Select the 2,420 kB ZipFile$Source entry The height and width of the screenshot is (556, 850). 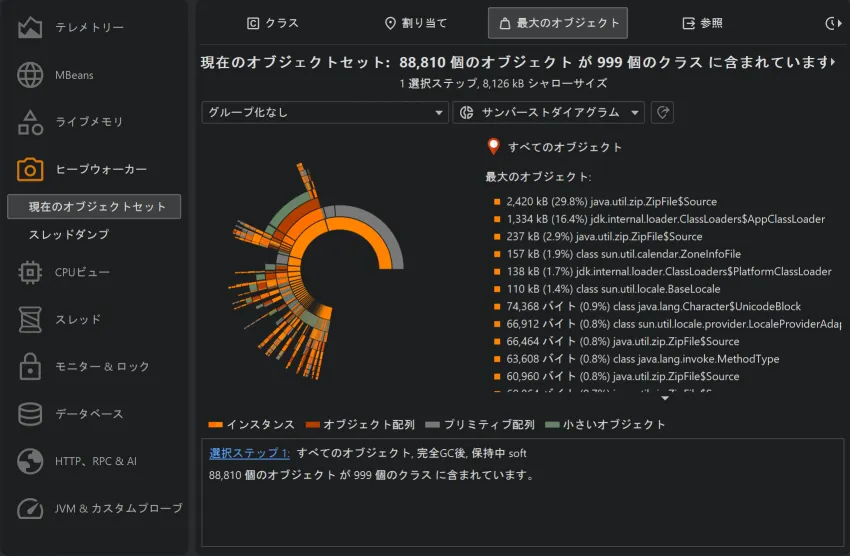coord(605,202)
